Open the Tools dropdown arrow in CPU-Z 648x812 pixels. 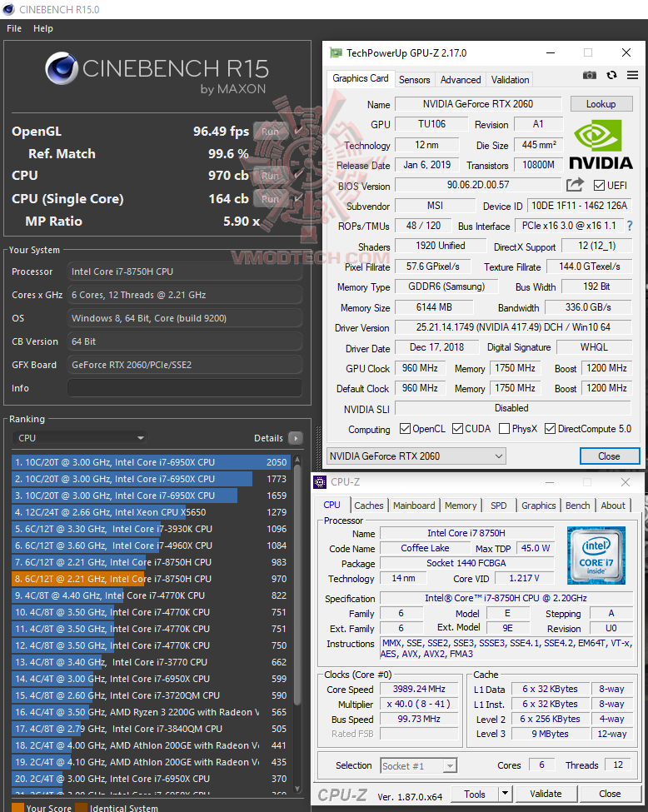tap(505, 794)
